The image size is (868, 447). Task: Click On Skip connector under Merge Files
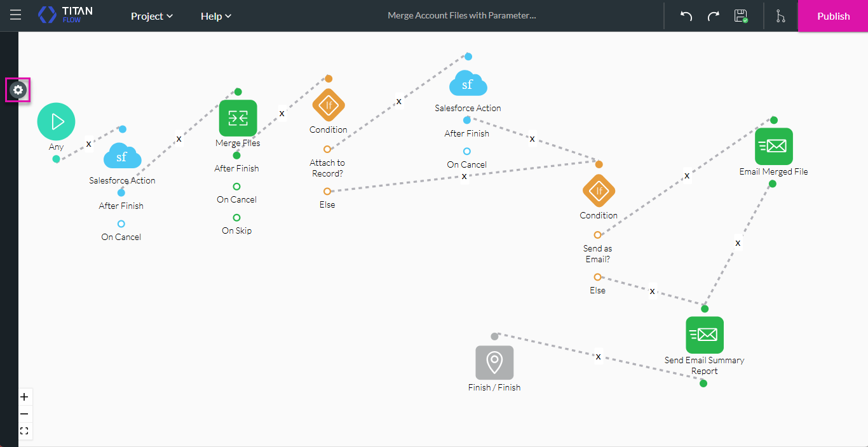click(236, 218)
